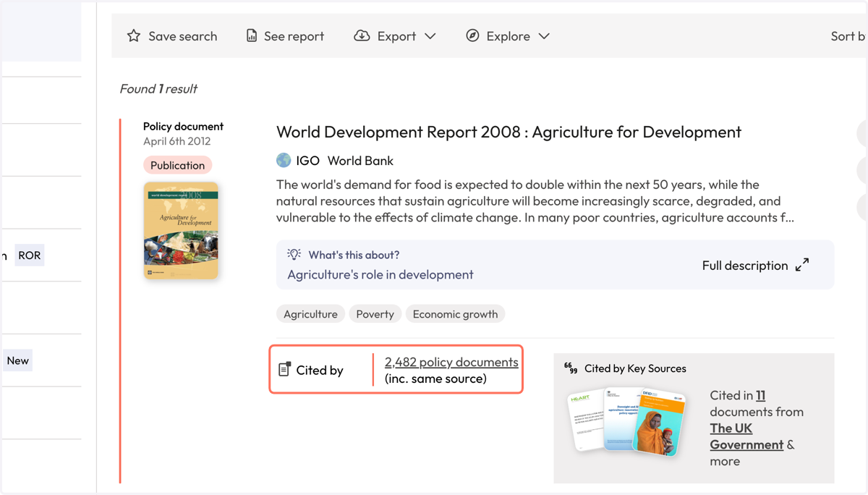
Task: Click the Save search label
Action: tap(182, 36)
